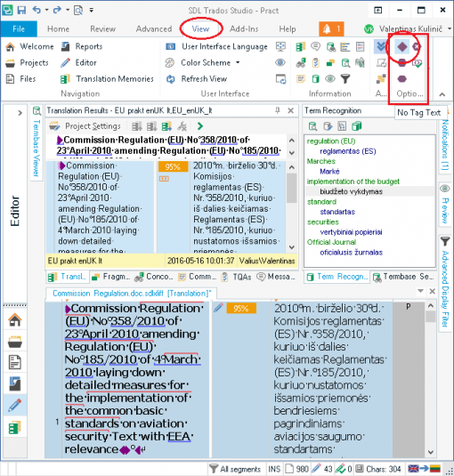Toggle the blue double-chevron ribbon button
454x476 pixels.
pyautogui.click(x=380, y=47)
